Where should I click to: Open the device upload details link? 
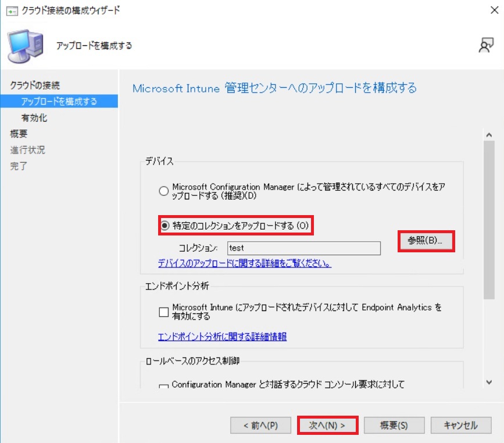(245, 263)
